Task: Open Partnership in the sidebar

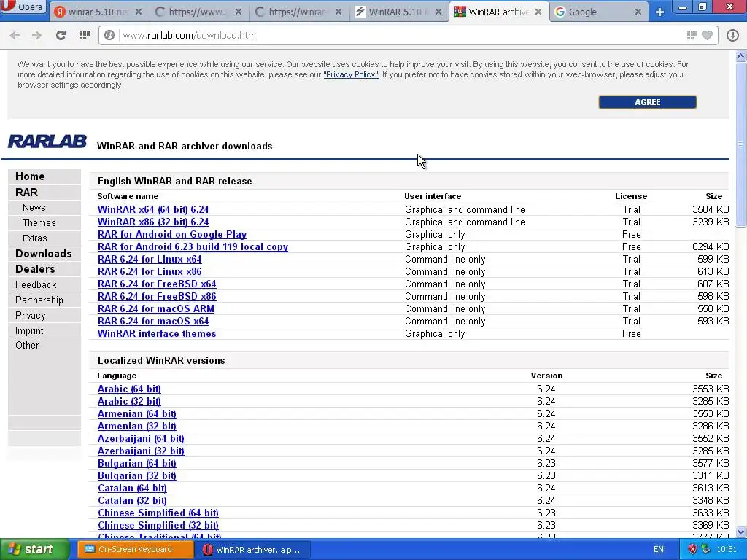Action: tap(39, 300)
